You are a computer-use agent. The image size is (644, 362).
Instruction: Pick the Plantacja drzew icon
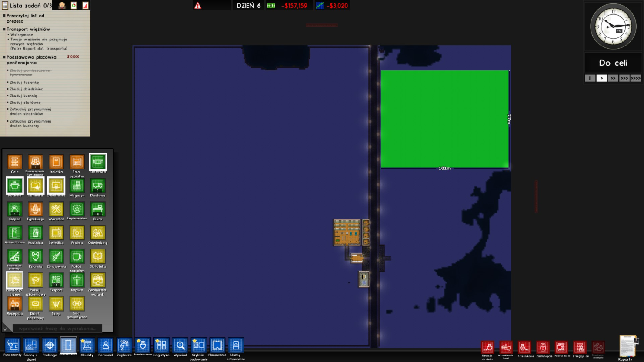click(14, 280)
